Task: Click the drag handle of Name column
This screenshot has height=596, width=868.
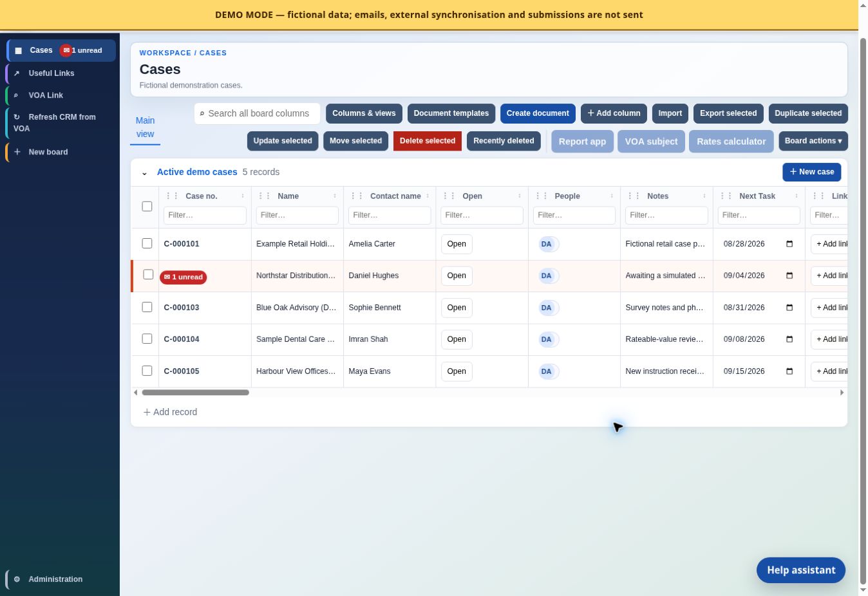Action: (264, 196)
